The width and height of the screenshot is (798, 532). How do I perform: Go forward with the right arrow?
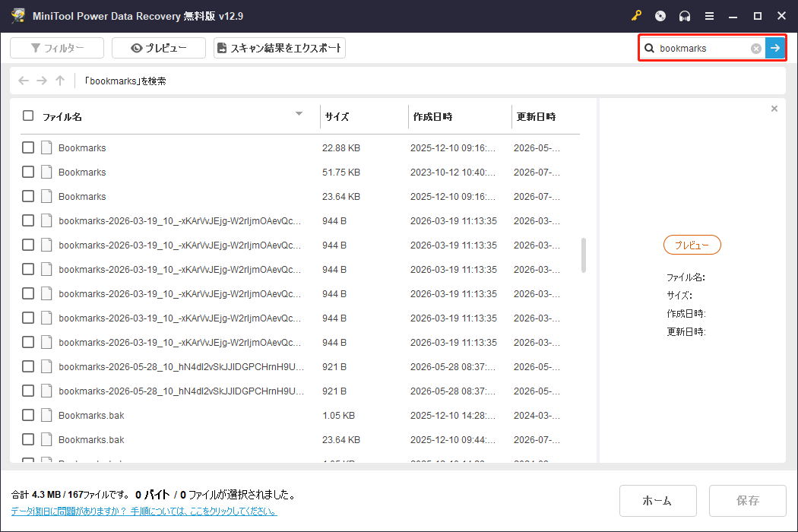[42, 81]
